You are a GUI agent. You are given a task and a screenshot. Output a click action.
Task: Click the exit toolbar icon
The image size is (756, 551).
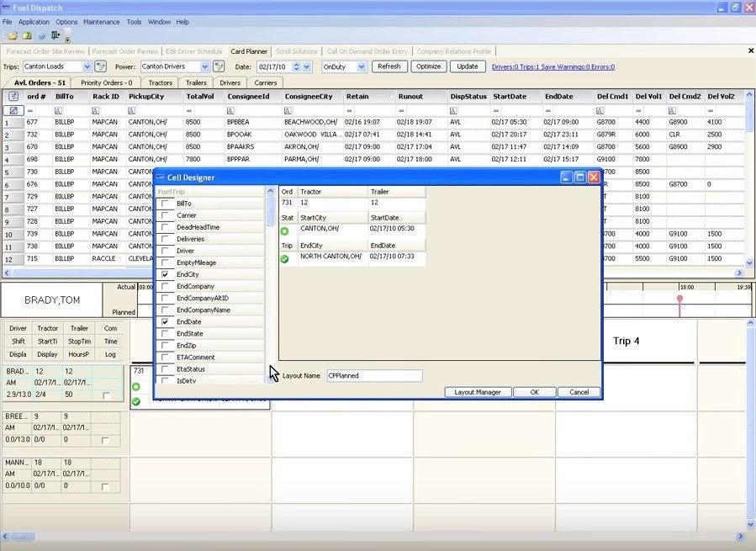[55, 35]
